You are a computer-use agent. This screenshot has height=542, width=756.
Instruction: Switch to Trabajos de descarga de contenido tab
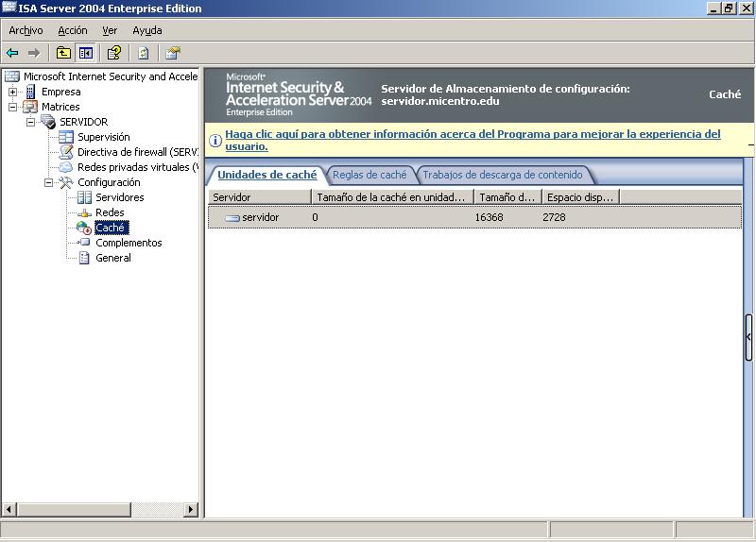503,175
